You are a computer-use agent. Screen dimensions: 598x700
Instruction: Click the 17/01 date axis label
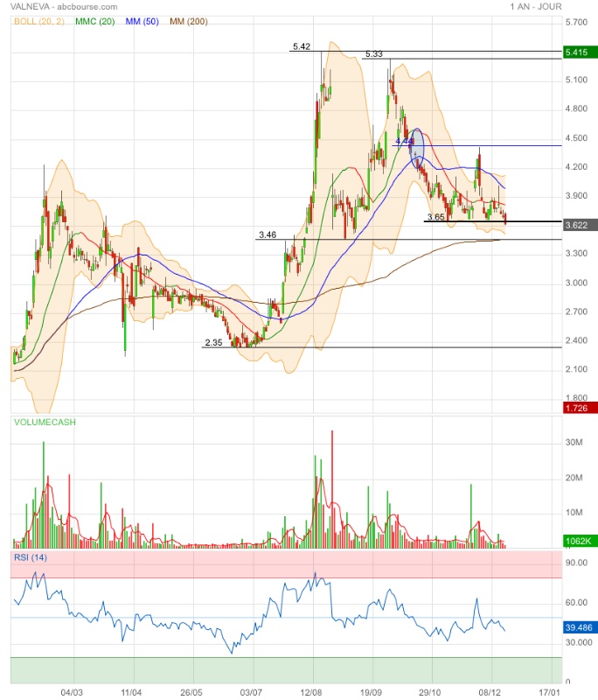(x=549, y=692)
